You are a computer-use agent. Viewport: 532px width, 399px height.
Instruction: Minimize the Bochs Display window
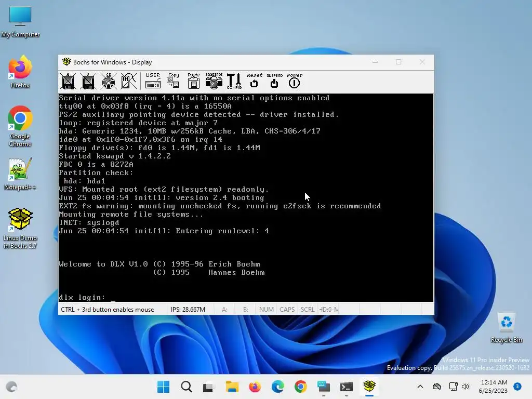tap(375, 62)
